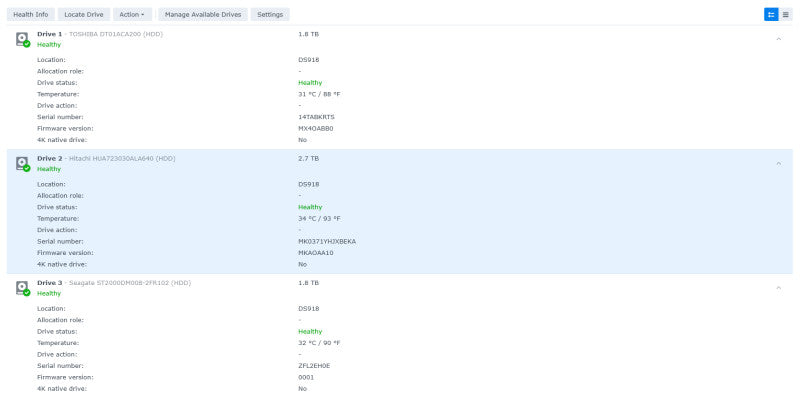
Task: Click firmware version MX4OABB0
Action: [316, 129]
